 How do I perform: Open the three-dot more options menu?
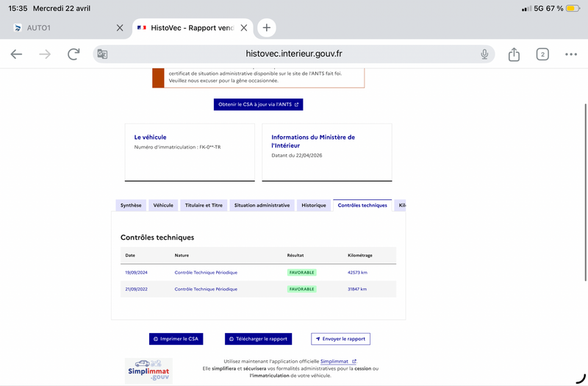pos(571,54)
